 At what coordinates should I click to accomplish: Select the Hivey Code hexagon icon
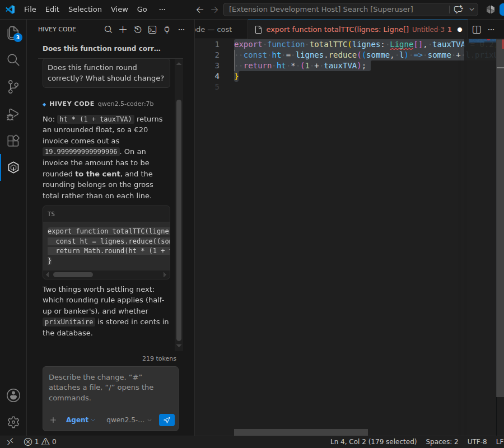point(13,167)
